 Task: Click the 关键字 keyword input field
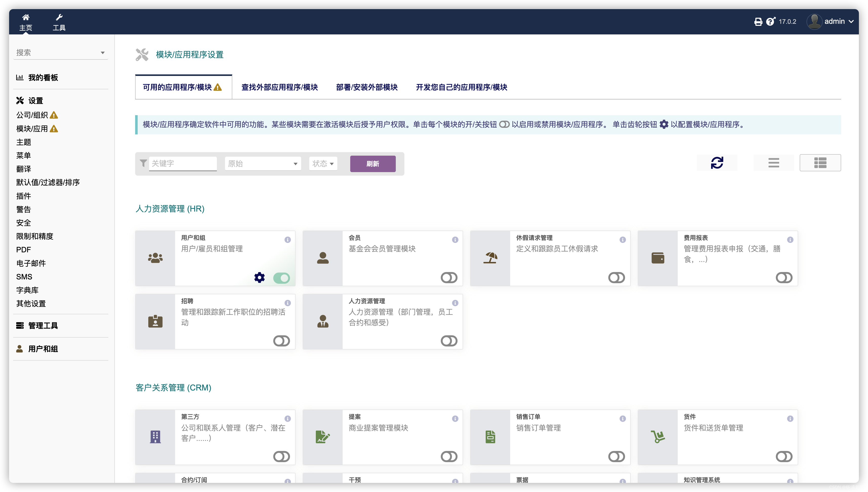183,164
